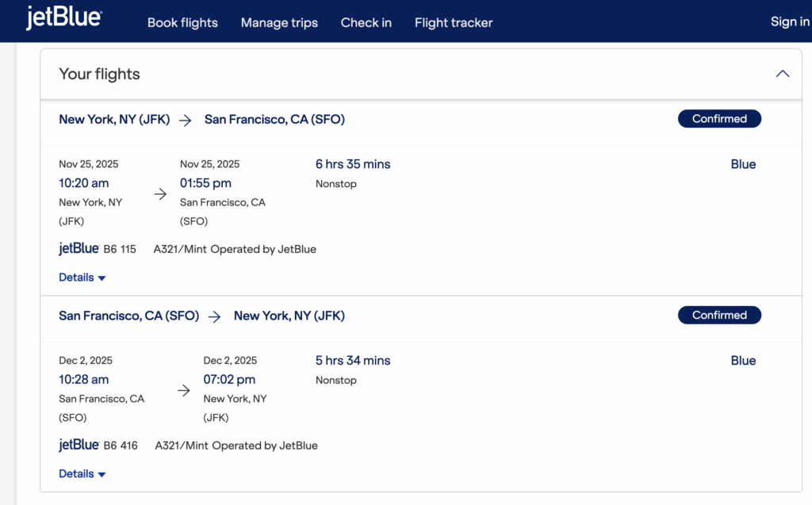Click the Confirmed badge for the outbound flight

[x=719, y=118]
